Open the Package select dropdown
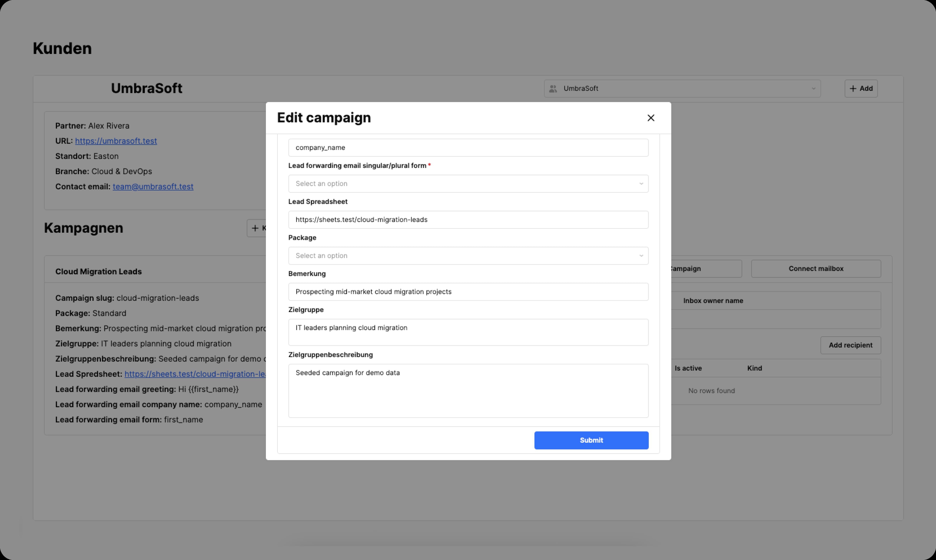The height and width of the screenshot is (560, 936). tap(468, 256)
